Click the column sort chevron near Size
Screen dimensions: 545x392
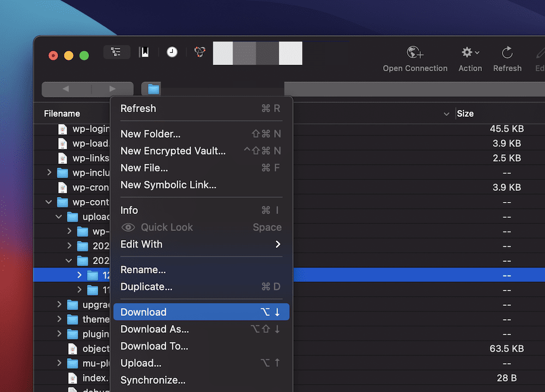[446, 114]
